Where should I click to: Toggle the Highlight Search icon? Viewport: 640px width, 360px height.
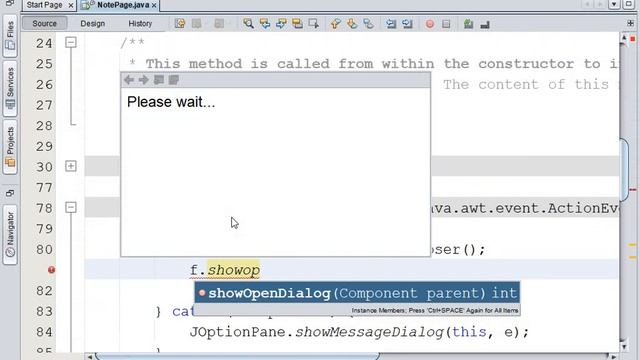tap(297, 24)
